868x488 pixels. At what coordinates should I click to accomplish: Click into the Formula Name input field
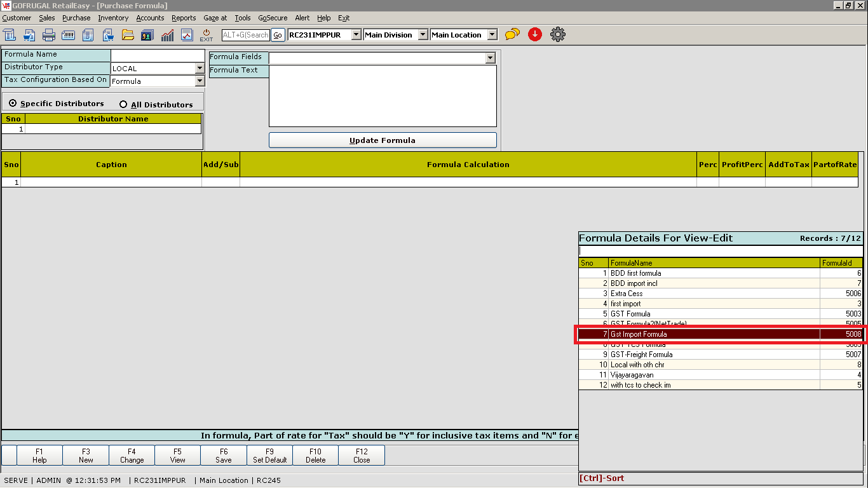158,56
